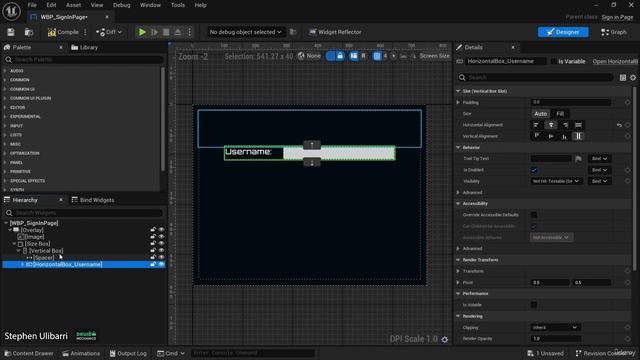Open the Bind dropdown for Tool Tip Text
640x360 pixels.
[x=599, y=159]
